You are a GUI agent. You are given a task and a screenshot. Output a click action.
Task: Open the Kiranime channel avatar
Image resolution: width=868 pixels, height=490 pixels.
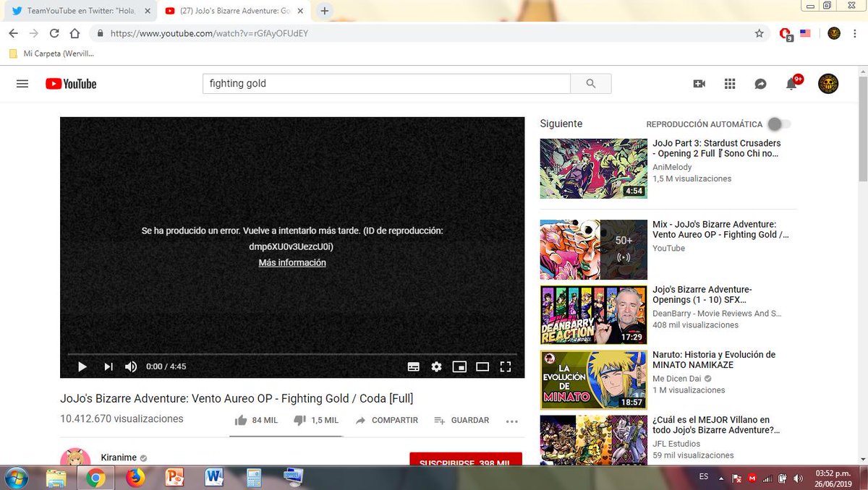[75, 457]
